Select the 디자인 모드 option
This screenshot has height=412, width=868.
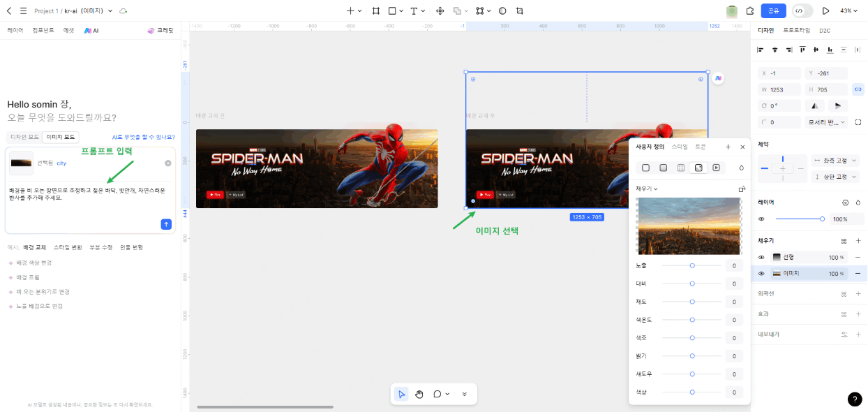(x=24, y=137)
